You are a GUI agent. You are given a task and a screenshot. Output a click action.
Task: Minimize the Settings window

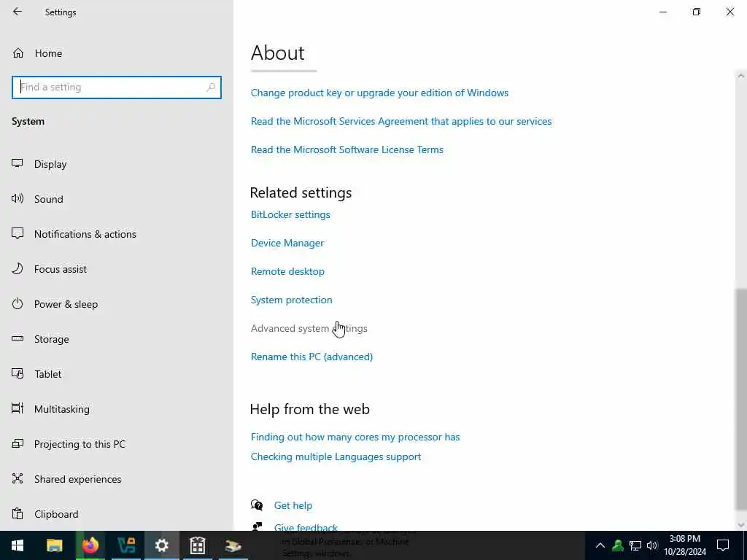click(x=663, y=12)
